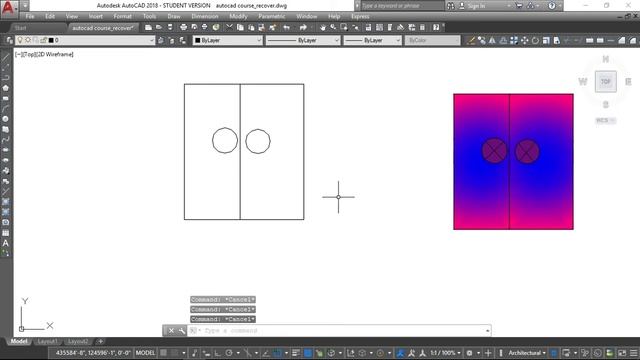
Task: Open the Customization menu icon in status bar
Action: (x=633, y=353)
